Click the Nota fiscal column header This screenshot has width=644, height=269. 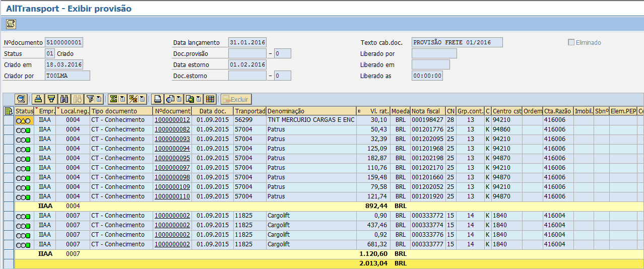(427, 111)
